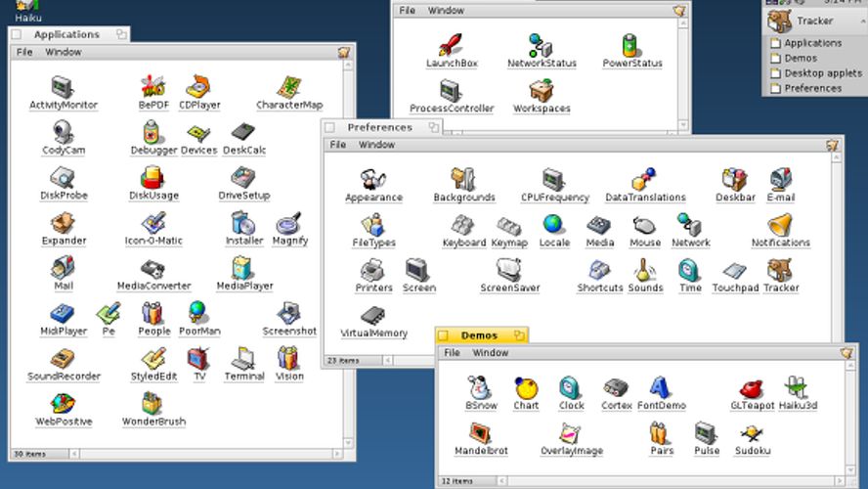Open the BSnow demo icon
The image size is (868, 489).
(479, 387)
